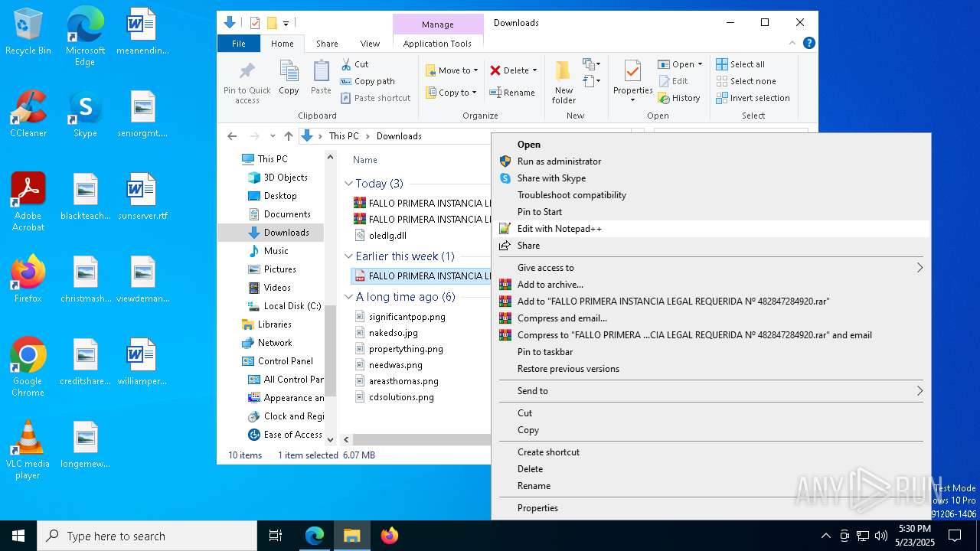Open Recycle Bin desktop icon

tap(28, 32)
